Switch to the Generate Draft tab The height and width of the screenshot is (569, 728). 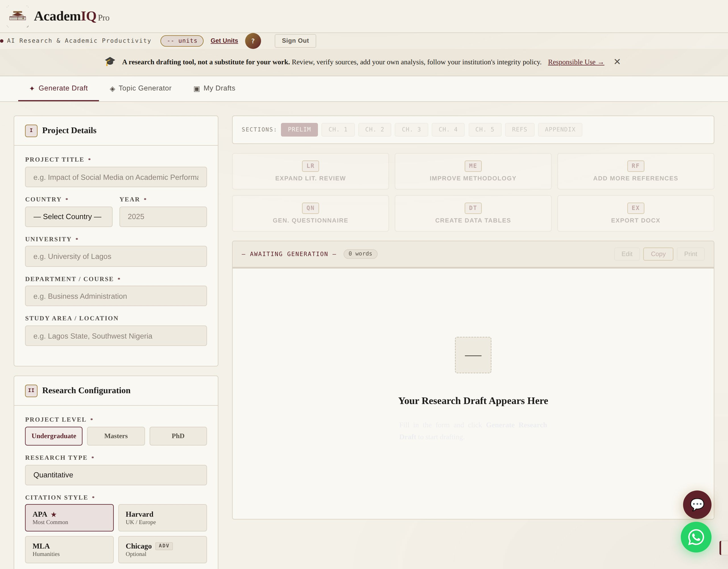pos(58,88)
